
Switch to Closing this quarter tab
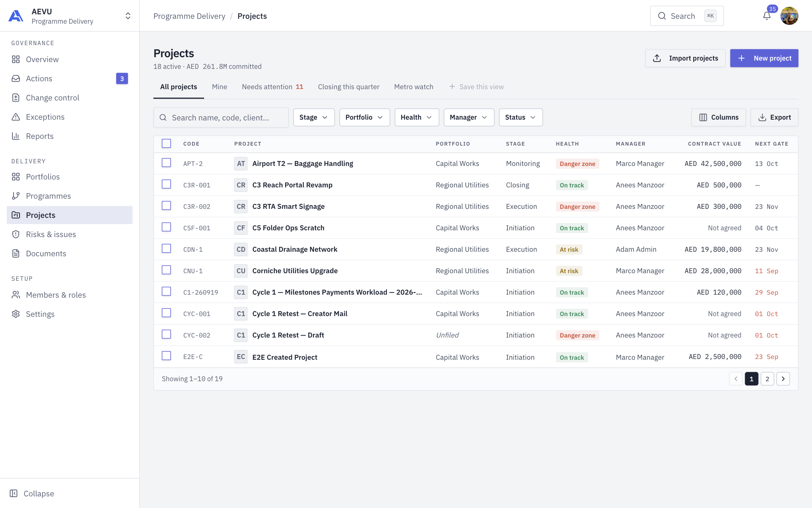[348, 87]
